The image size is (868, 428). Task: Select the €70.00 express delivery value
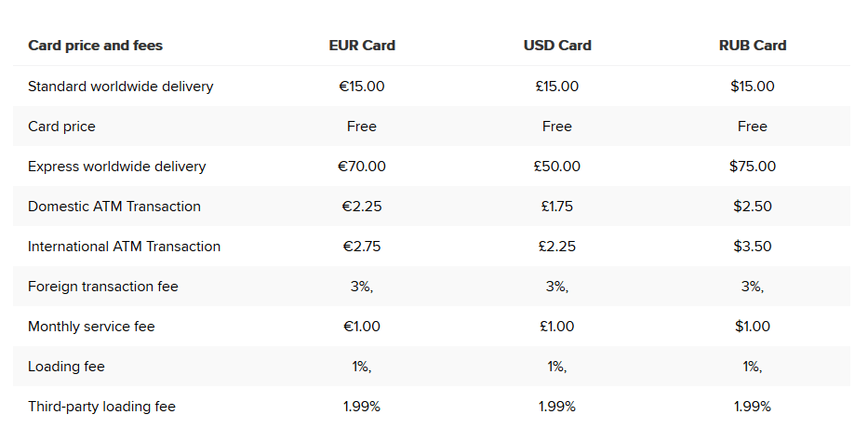(362, 167)
